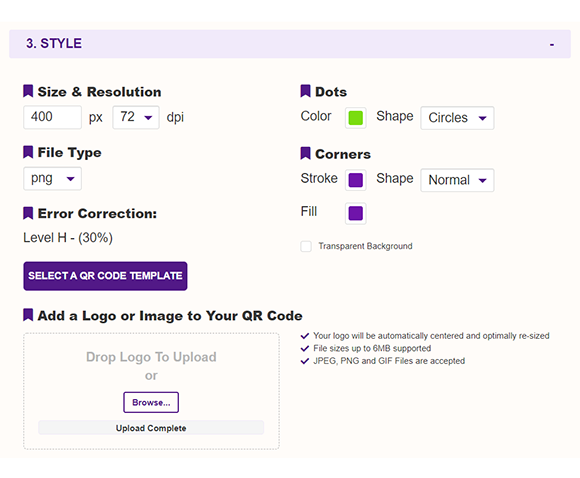Open the green Dots color swatch
580x478 pixels.
click(x=355, y=118)
